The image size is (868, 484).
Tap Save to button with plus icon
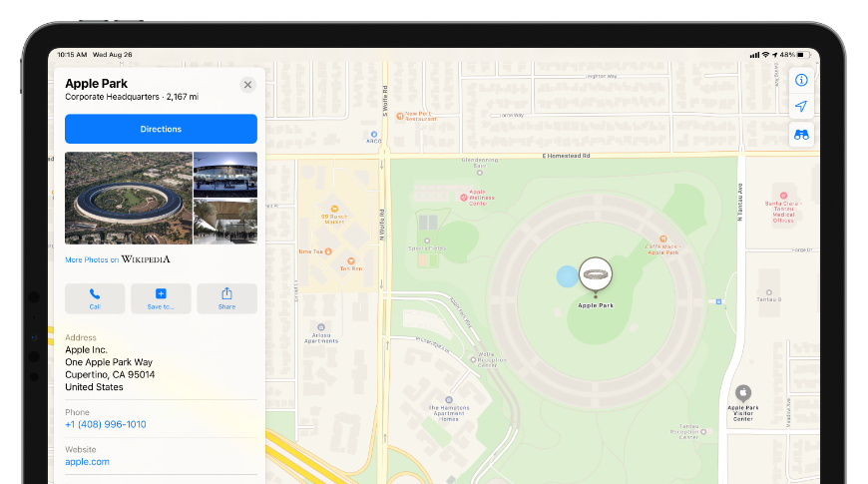[161, 298]
